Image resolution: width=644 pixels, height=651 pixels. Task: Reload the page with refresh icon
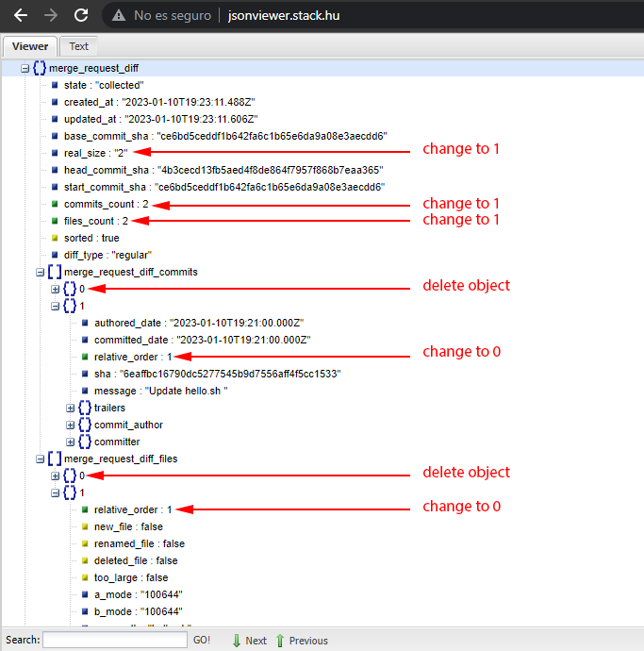tap(81, 15)
